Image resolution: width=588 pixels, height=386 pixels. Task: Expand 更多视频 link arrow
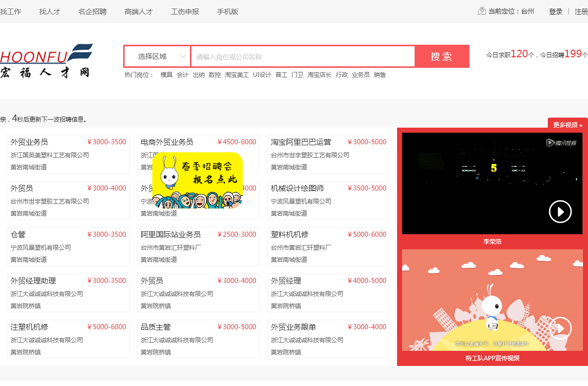click(x=580, y=125)
